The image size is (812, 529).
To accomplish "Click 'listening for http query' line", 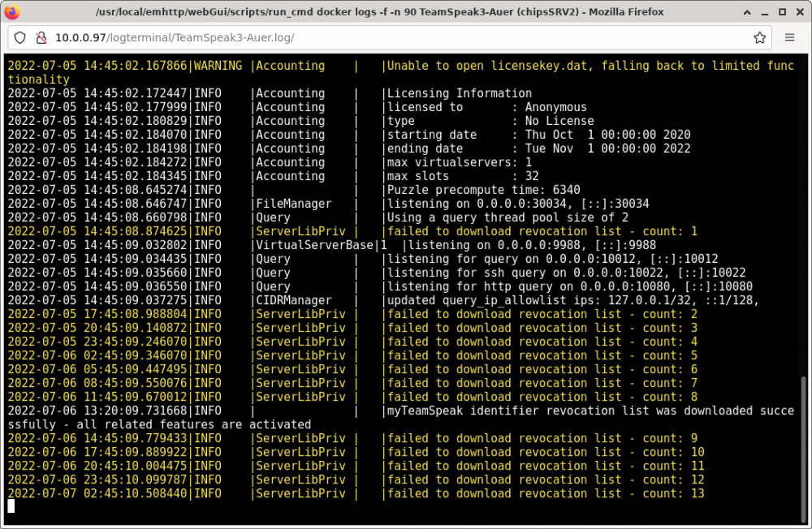I will (x=380, y=286).
